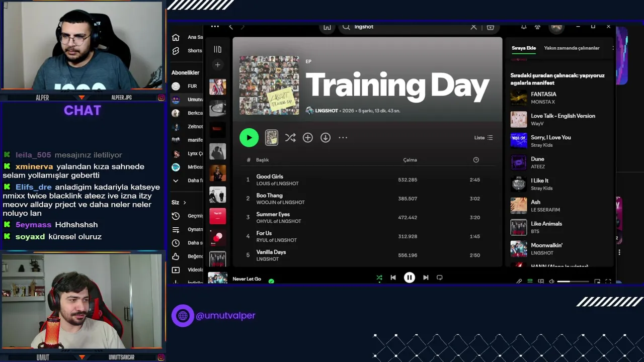Toggle shuffle in the bottom player bar
Image resolution: width=644 pixels, height=362 pixels.
(379, 278)
